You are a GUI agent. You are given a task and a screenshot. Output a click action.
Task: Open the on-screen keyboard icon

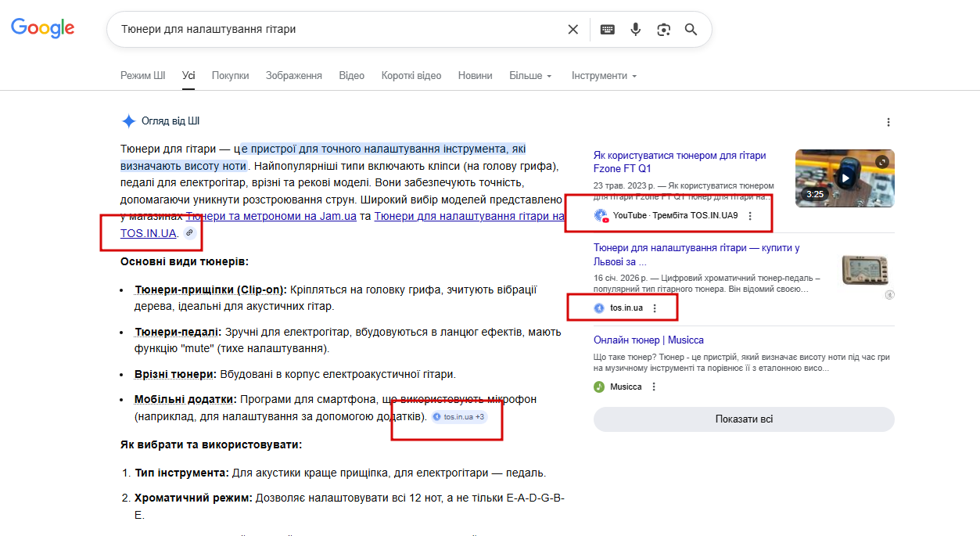pos(608,29)
